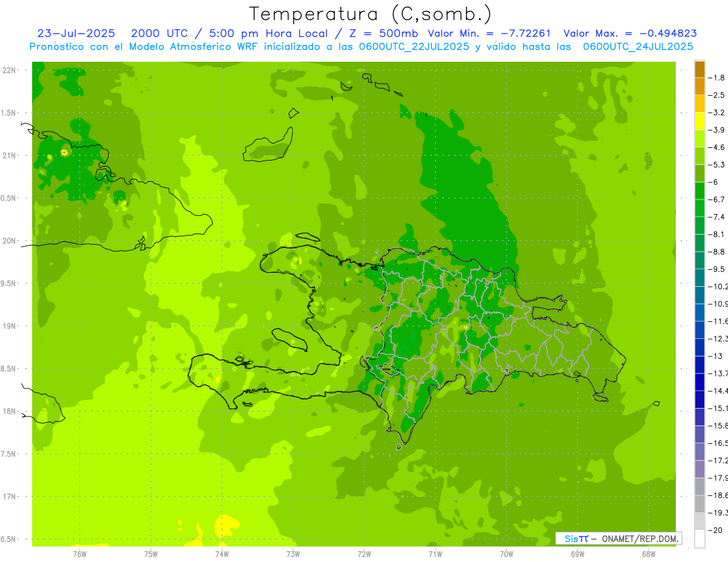This screenshot has height=562, width=728.
Task: Click the "-13" colorbar value
Action: tap(716, 356)
